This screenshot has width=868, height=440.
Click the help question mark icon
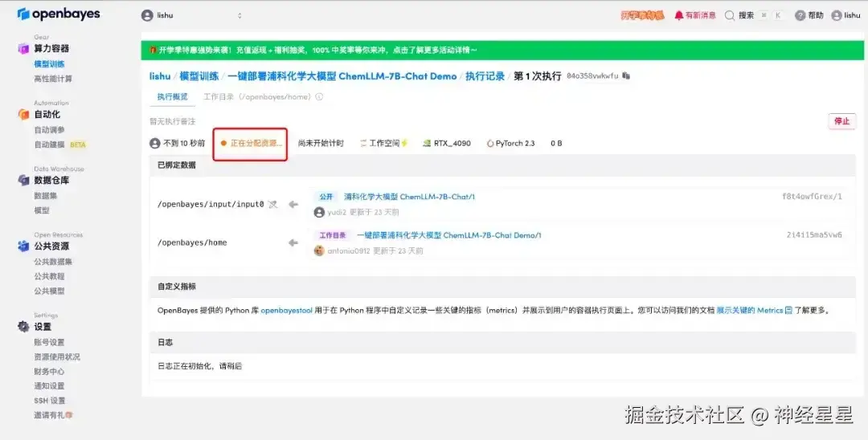point(800,15)
